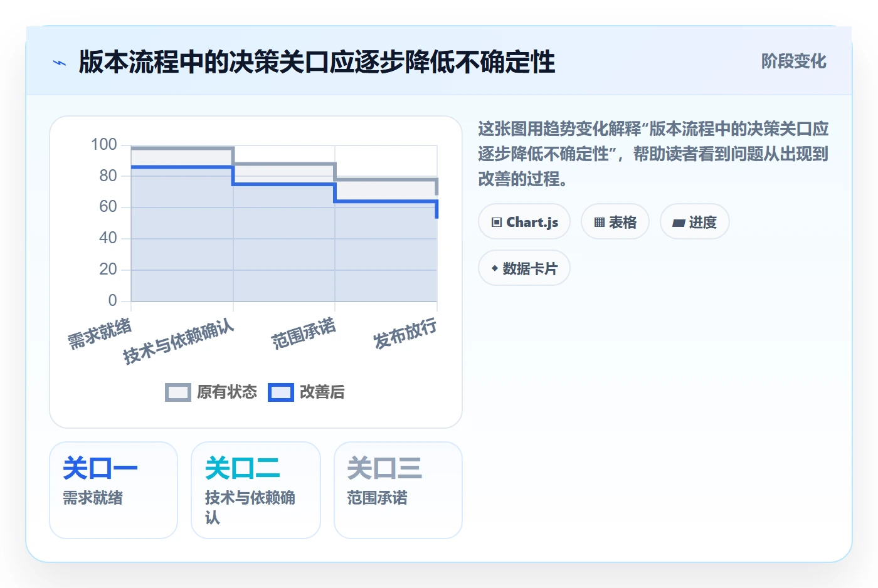Click the 60 y-axis value
This screenshot has height=588, width=878.
(108, 207)
